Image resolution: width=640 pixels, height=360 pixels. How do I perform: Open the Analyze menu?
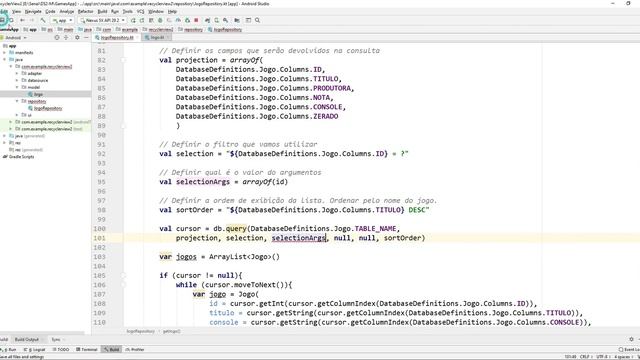(67, 11)
